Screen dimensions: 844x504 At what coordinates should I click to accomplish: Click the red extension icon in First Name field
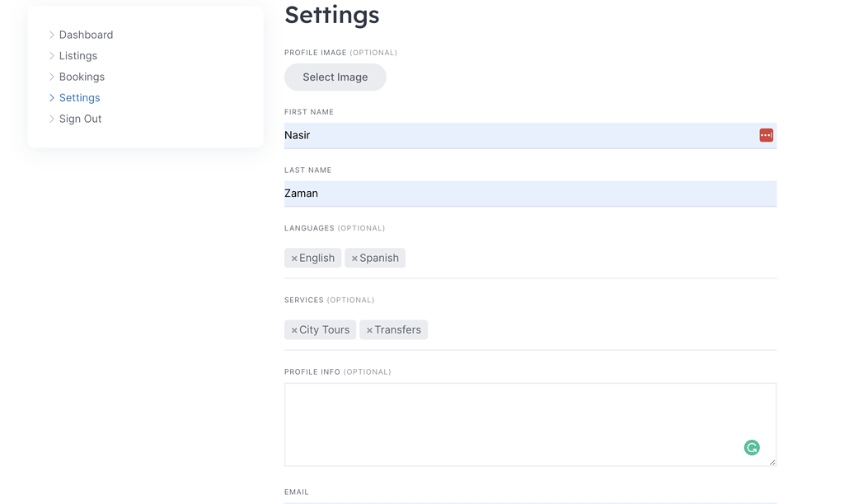766,134
